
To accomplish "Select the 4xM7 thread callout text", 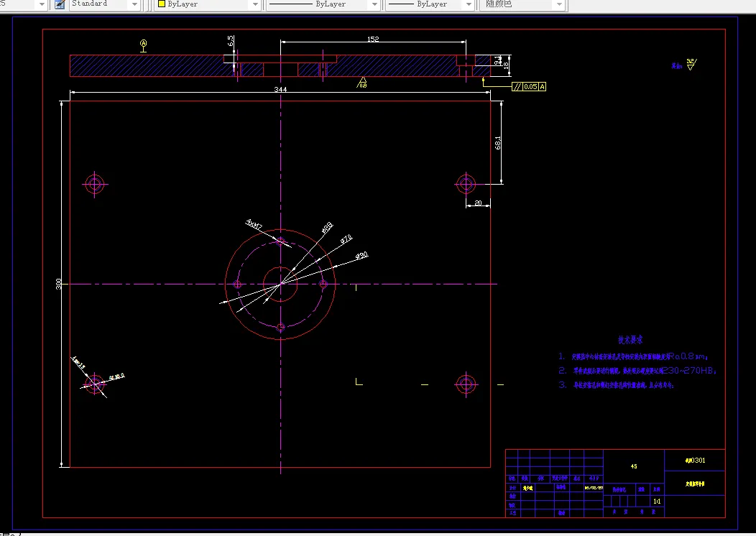I will point(254,223).
